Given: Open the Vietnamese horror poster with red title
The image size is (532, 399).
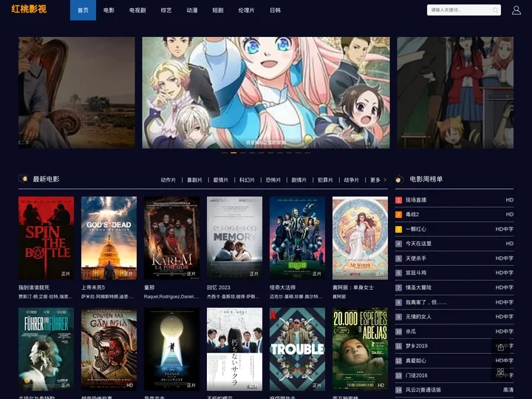Looking at the screenshot, I should tap(109, 349).
